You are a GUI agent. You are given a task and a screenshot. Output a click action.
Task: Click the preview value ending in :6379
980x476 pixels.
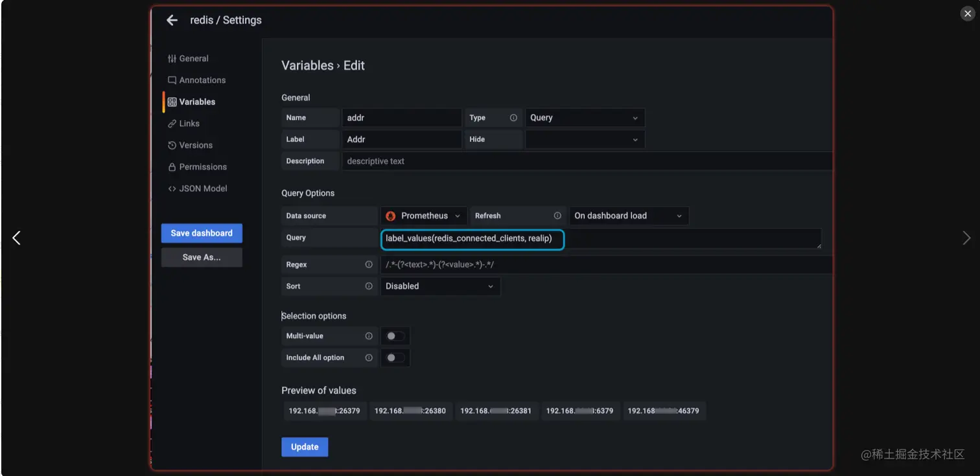580,411
